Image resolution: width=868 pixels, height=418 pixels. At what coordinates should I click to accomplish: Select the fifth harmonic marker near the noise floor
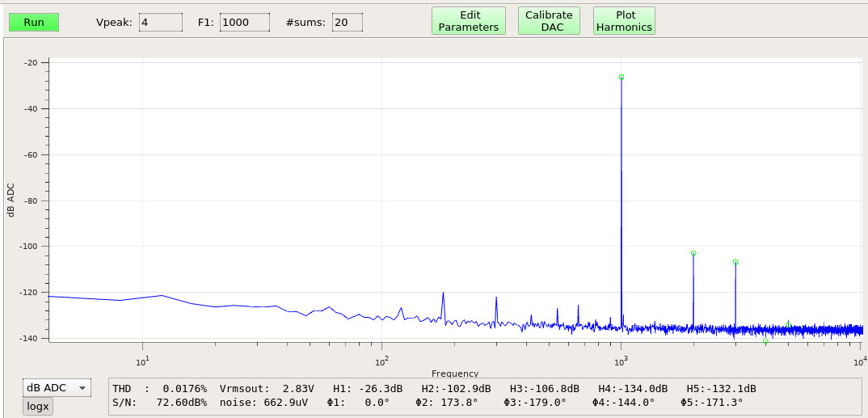click(x=788, y=325)
